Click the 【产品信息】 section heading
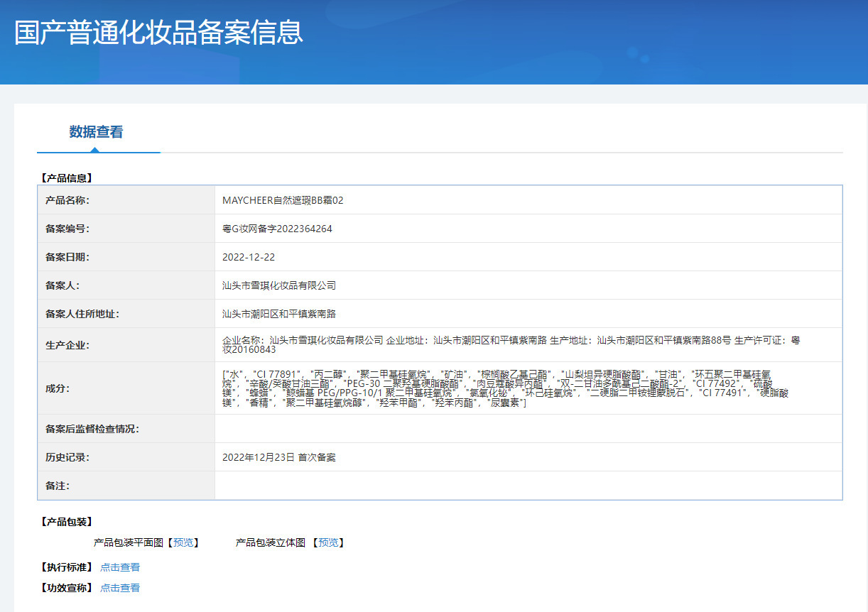Screen dimensions: 868x612 (x=67, y=178)
